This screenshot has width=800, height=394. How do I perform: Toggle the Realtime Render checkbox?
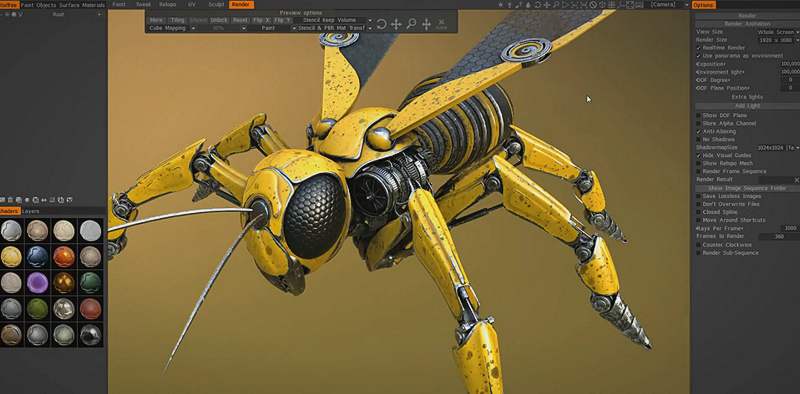[698, 48]
